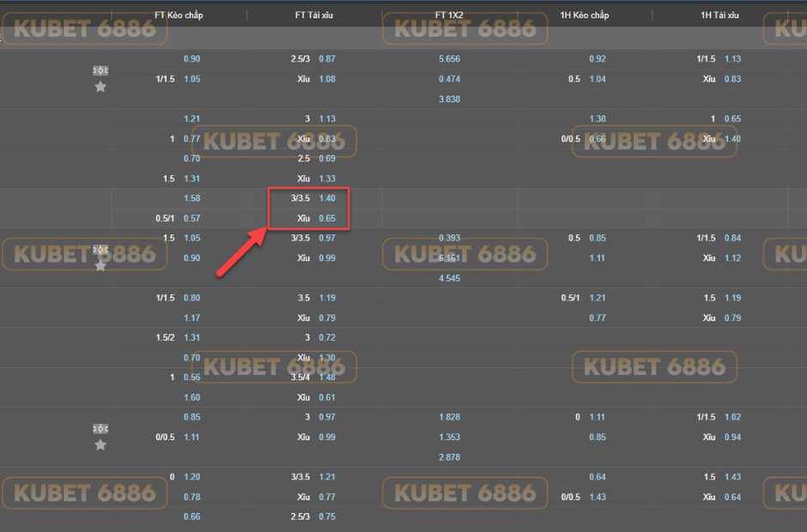Pick FT Tài xỉu 3.5 odds 1.19
The height and width of the screenshot is (532, 807).
(327, 298)
